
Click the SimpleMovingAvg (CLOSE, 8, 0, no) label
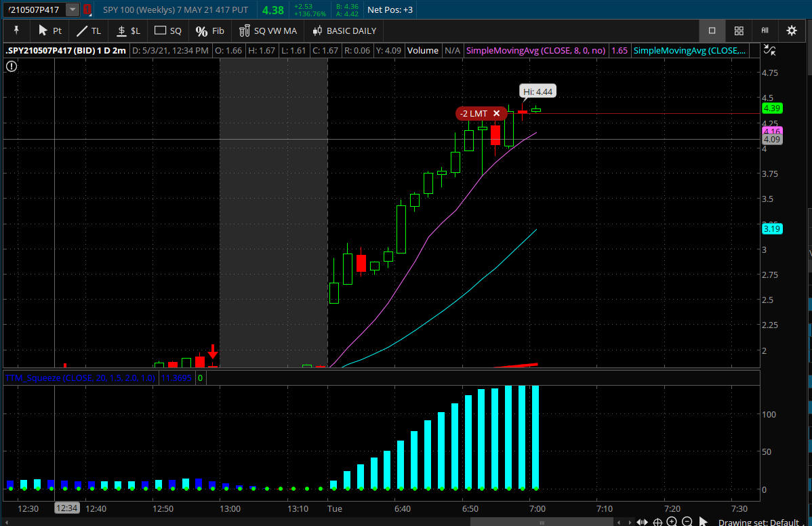click(x=536, y=50)
